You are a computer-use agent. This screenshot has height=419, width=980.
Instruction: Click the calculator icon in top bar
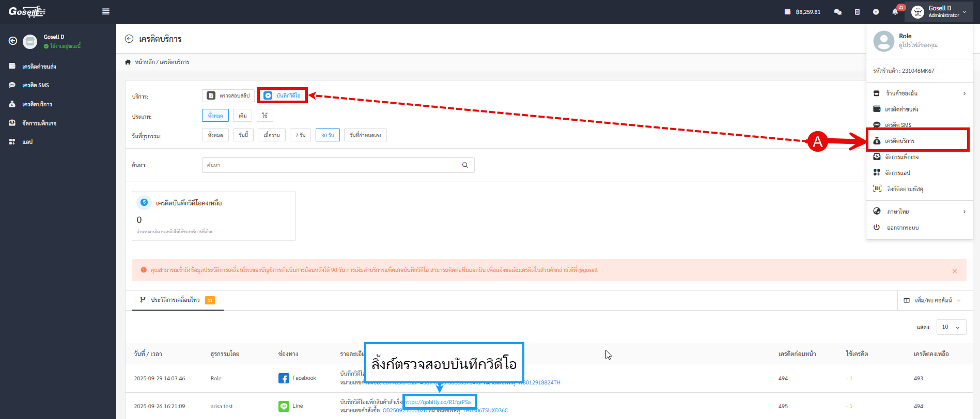click(857, 12)
